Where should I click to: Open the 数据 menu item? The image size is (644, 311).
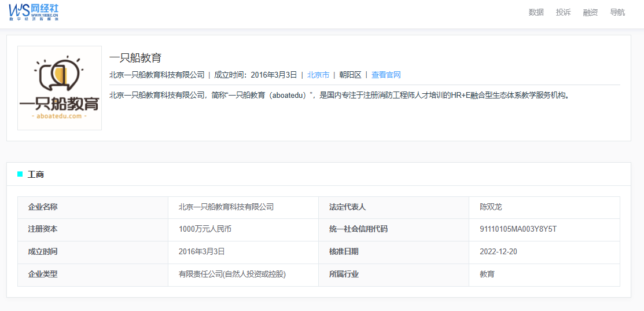coord(536,12)
